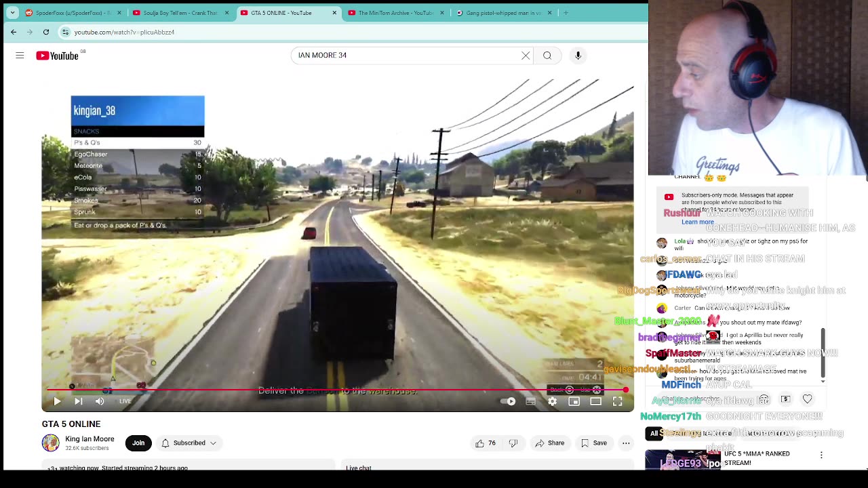Image resolution: width=868 pixels, height=488 pixels.
Task: Toggle autoplay switch in the player
Action: pos(509,401)
